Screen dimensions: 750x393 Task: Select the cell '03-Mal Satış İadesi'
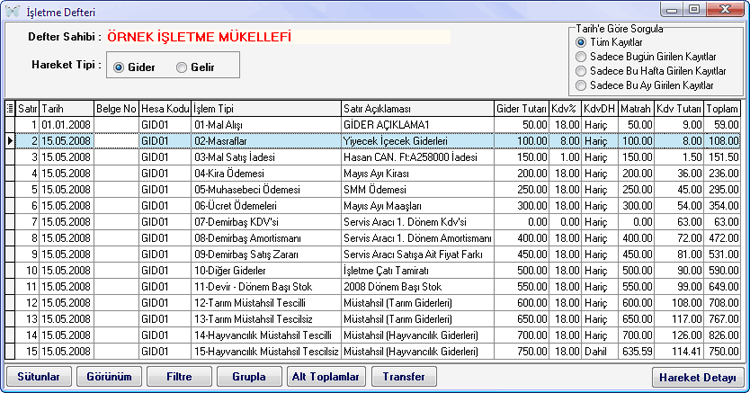266,157
